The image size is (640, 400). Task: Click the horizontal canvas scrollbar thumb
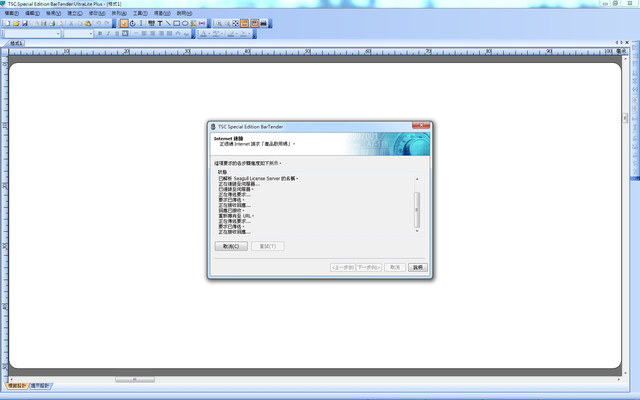pyautogui.click(x=135, y=380)
